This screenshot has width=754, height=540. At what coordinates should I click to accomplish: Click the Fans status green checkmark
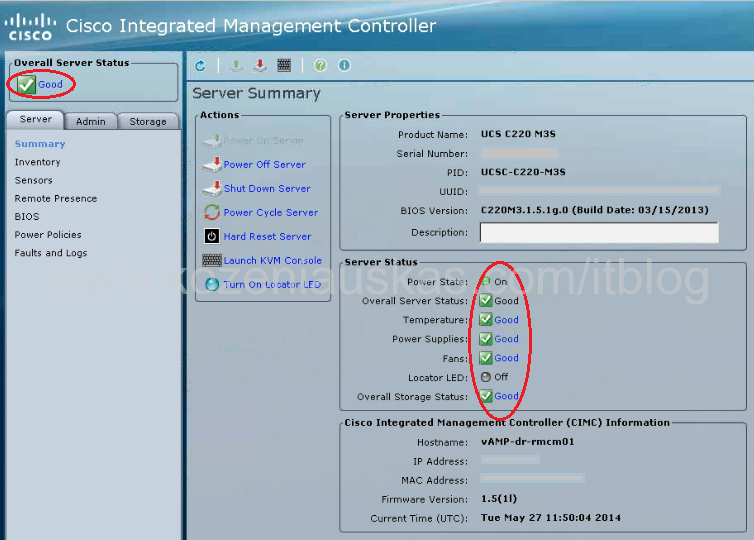(486, 358)
